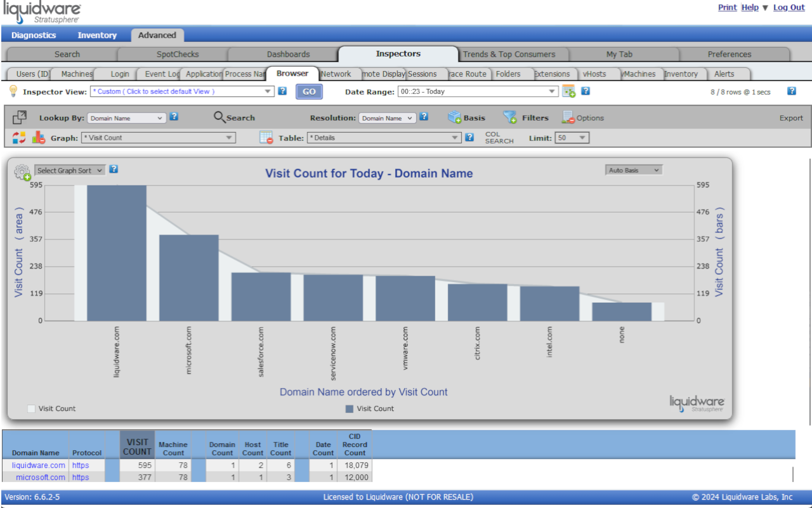This screenshot has width=812, height=508.
Task: Click the salesforce.com bar in chart
Action: tap(261, 297)
